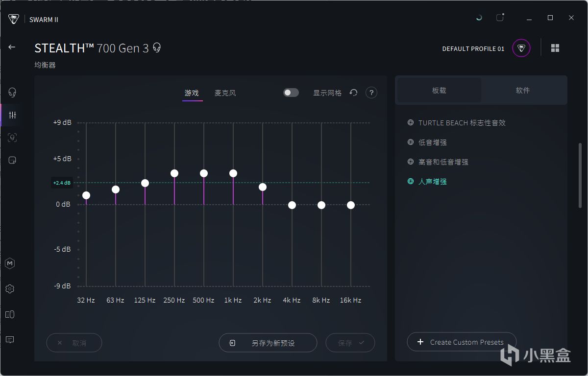Select the 人声增强 preset

click(x=433, y=182)
